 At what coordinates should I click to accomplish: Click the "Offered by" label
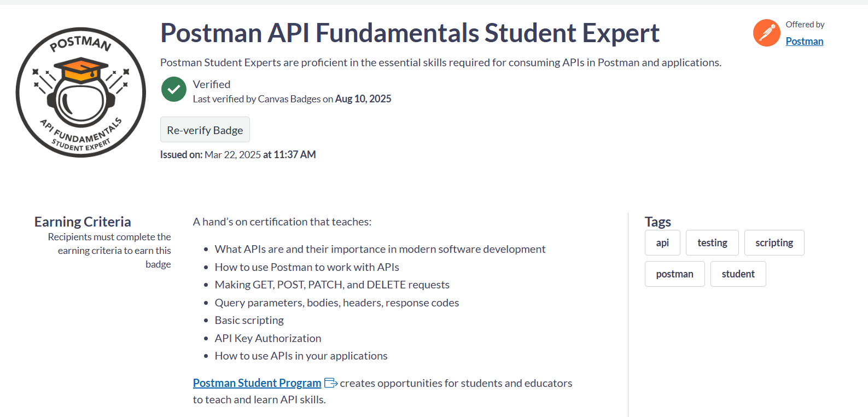point(805,25)
